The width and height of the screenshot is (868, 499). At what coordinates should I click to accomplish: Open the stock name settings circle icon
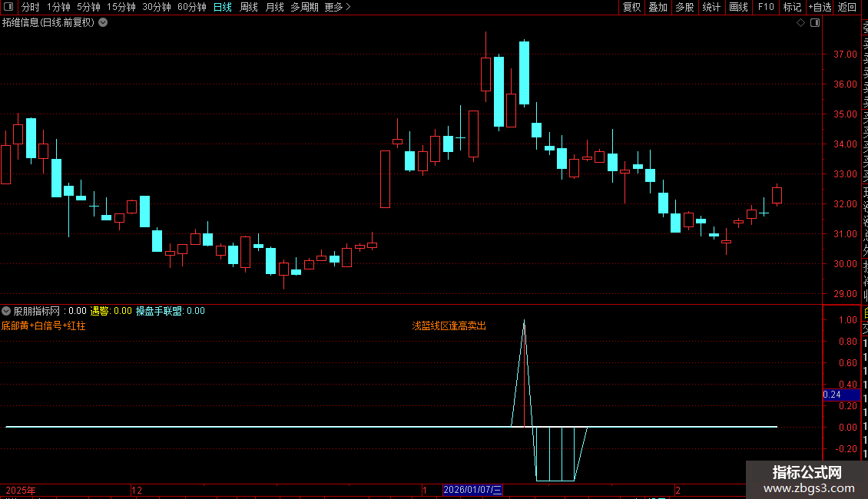click(103, 23)
